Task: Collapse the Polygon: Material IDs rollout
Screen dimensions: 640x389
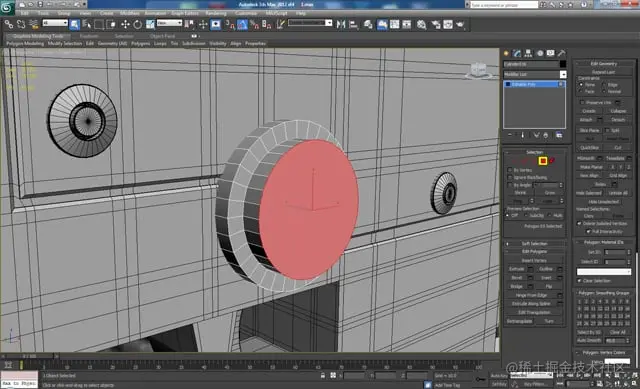Action: click(604, 242)
